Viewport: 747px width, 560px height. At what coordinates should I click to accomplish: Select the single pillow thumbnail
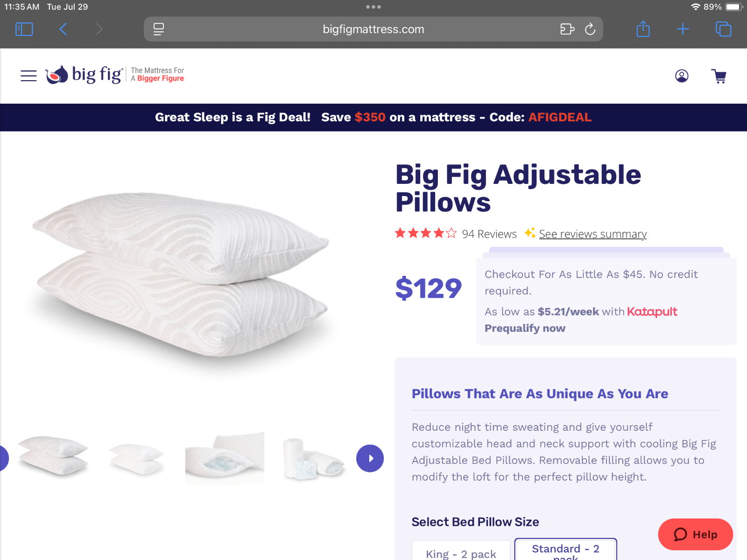click(x=137, y=458)
